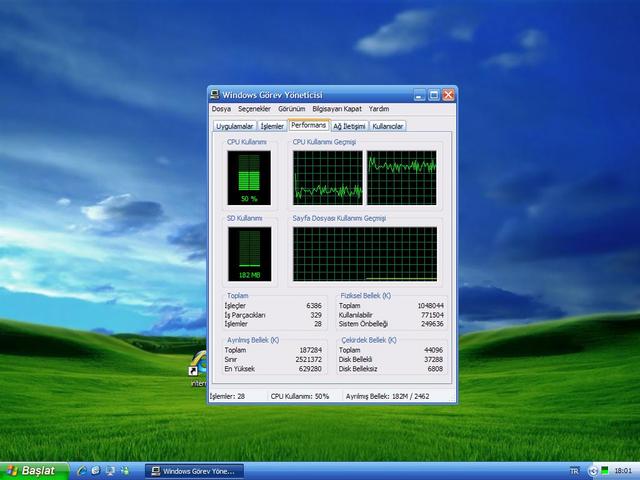Open the Seçenekler menu
Viewport: 640px width, 480px height.
[x=254, y=109]
